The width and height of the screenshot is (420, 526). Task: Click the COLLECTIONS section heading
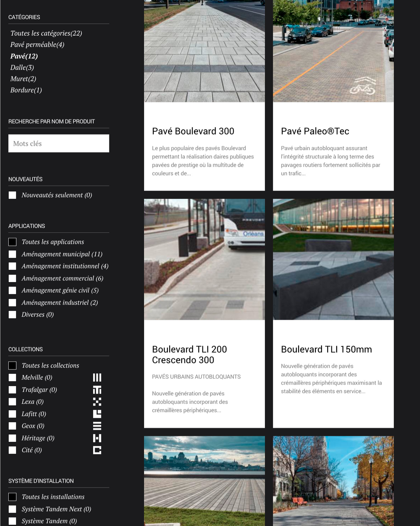25,349
